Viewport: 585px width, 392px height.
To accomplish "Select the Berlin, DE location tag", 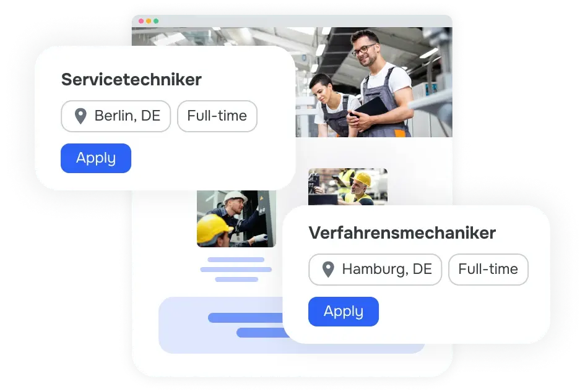I will point(116,116).
